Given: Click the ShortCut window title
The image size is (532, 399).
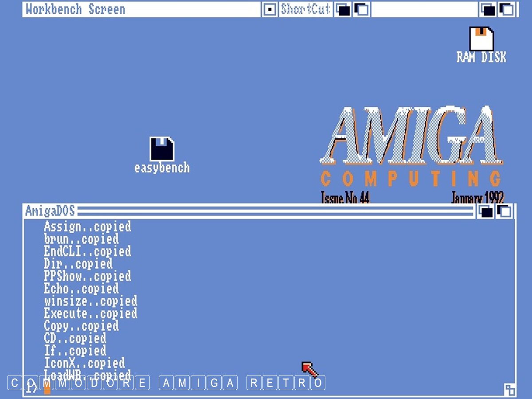Looking at the screenshot, I should tap(305, 9).
